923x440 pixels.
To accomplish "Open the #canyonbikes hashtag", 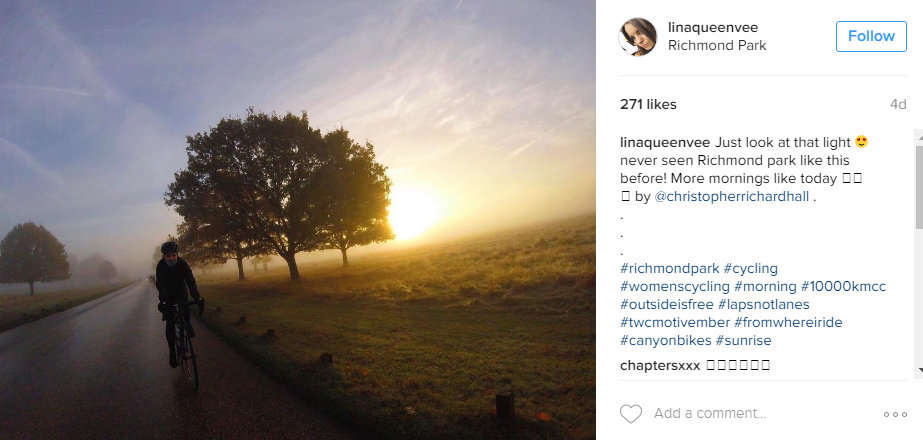I will (664, 341).
